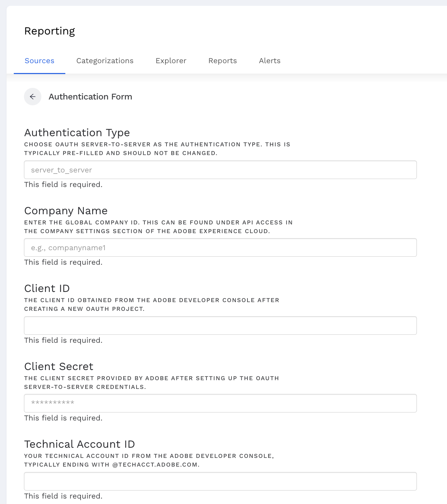The width and height of the screenshot is (447, 504).
Task: Focus the Company Name input field
Action: (x=220, y=248)
